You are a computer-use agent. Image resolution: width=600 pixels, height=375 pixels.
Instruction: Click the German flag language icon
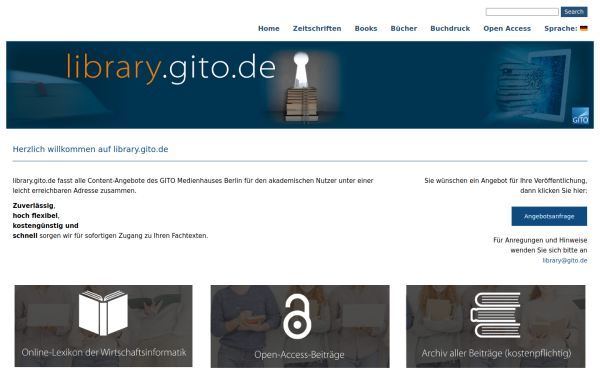pos(583,28)
